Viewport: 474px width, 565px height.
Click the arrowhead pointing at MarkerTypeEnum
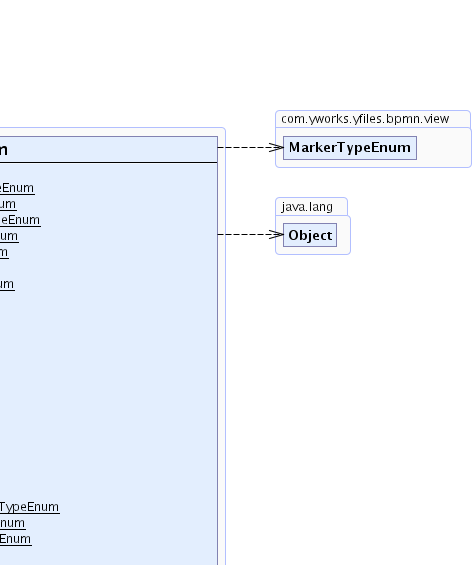click(x=277, y=147)
